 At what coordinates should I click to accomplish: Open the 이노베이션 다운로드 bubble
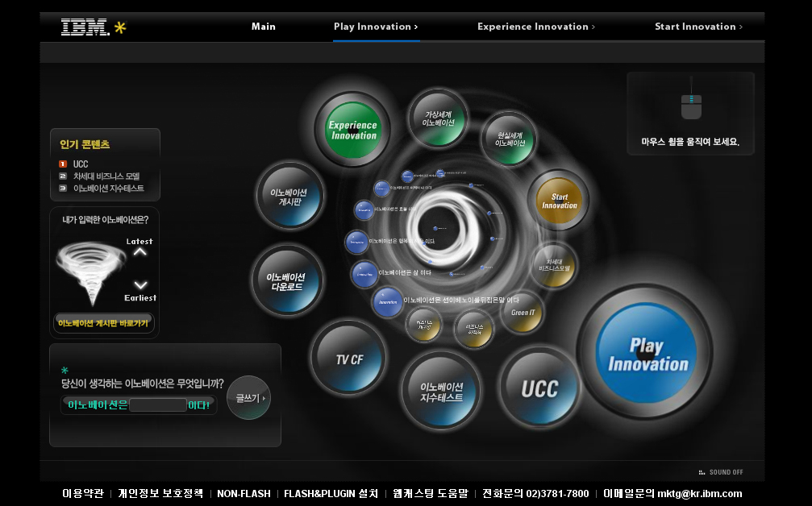point(287,281)
